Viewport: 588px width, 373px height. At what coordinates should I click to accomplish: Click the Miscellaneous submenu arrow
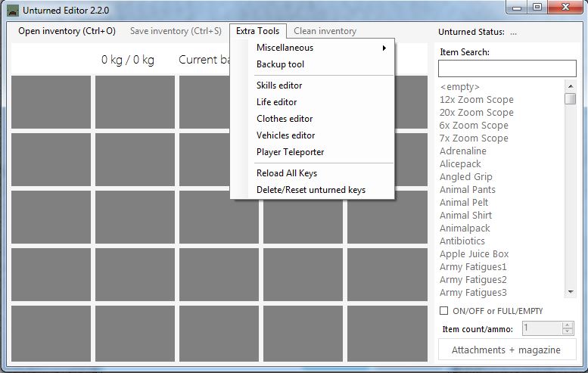point(384,48)
